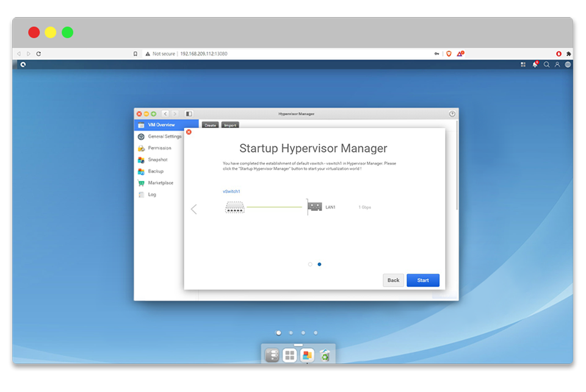Open the Recycle Bin in dock

click(325, 355)
